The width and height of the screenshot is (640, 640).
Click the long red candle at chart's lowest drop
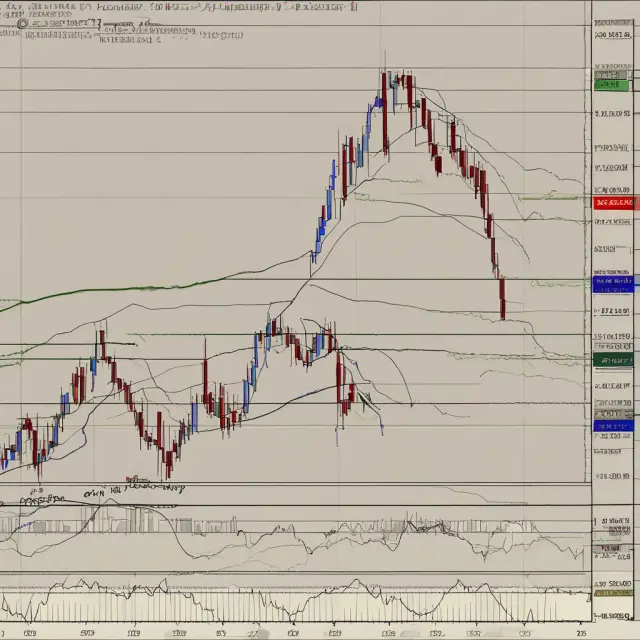pos(502,298)
